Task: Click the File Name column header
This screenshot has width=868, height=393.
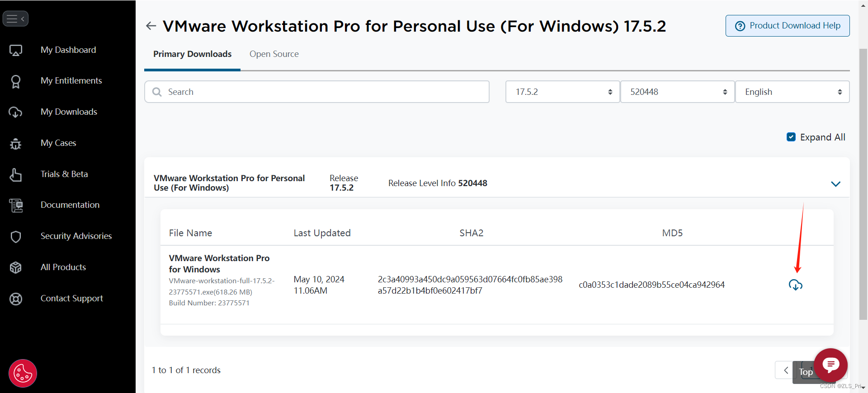Action: click(x=190, y=233)
